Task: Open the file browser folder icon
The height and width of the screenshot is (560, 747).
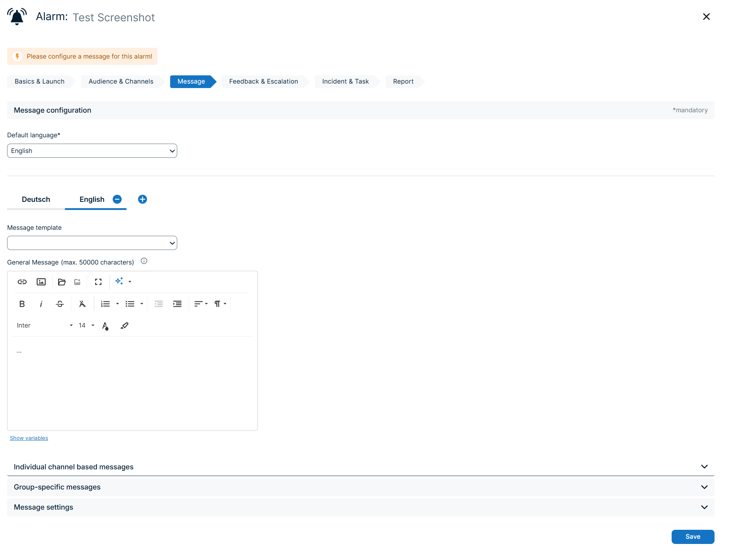Action: [62, 282]
